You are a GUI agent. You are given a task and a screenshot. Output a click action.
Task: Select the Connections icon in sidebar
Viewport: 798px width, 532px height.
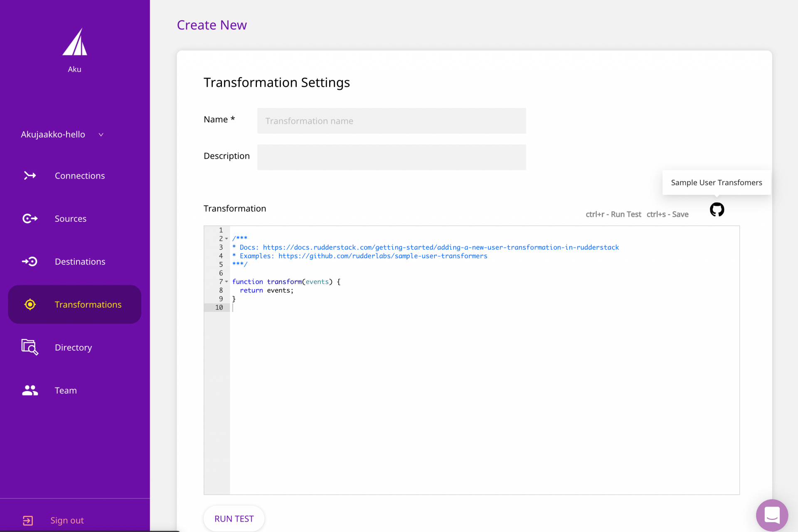tap(30, 175)
